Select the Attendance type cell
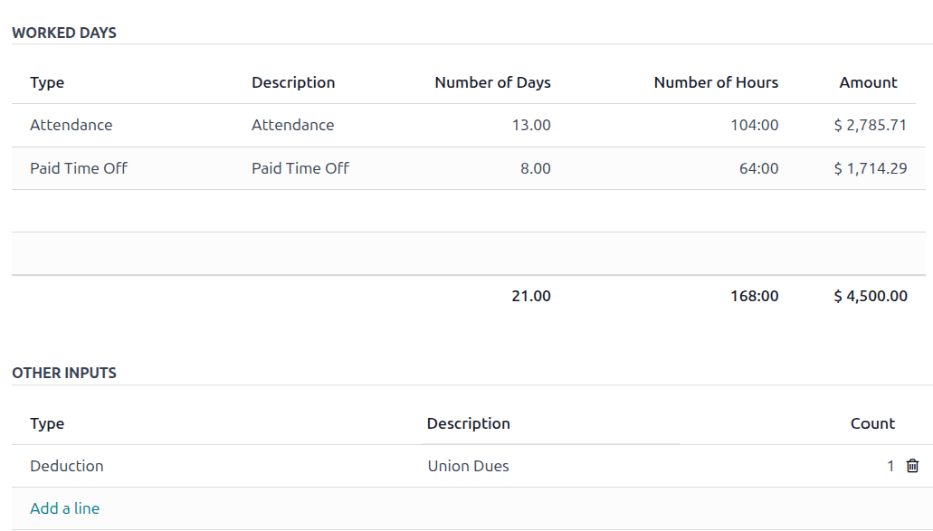933x531 pixels. point(71,126)
